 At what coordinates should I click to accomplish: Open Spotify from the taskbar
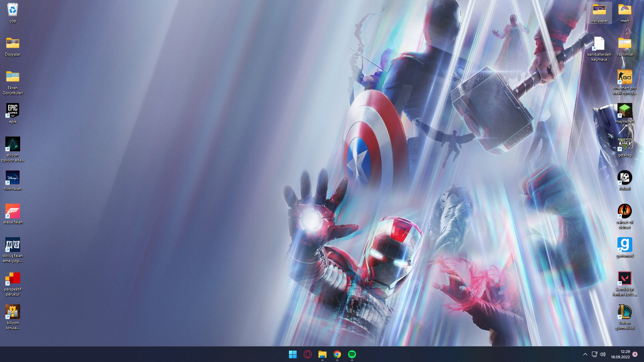[x=352, y=354]
